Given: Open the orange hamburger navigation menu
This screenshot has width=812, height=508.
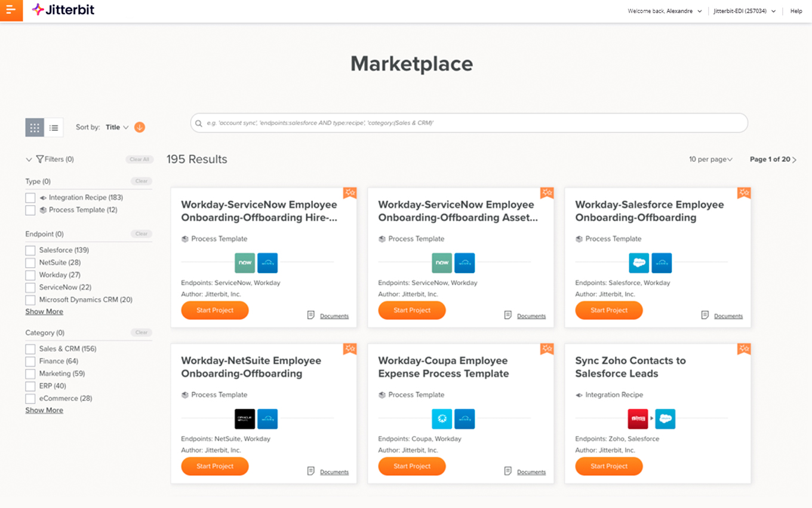Looking at the screenshot, I should point(11,10).
